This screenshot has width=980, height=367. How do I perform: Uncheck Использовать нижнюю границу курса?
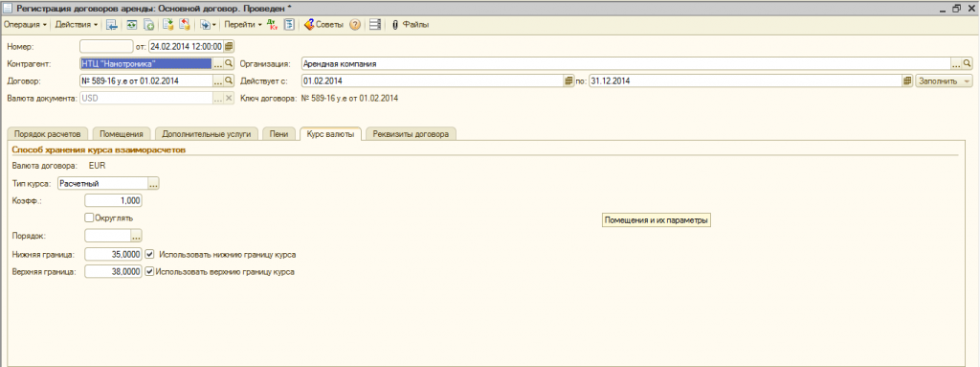point(149,254)
